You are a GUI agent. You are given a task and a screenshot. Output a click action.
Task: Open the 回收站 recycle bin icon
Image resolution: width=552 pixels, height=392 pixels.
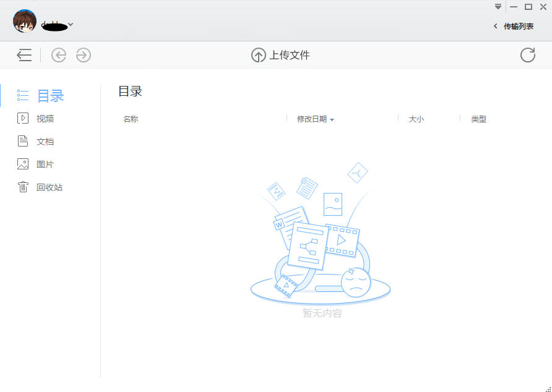tap(23, 187)
